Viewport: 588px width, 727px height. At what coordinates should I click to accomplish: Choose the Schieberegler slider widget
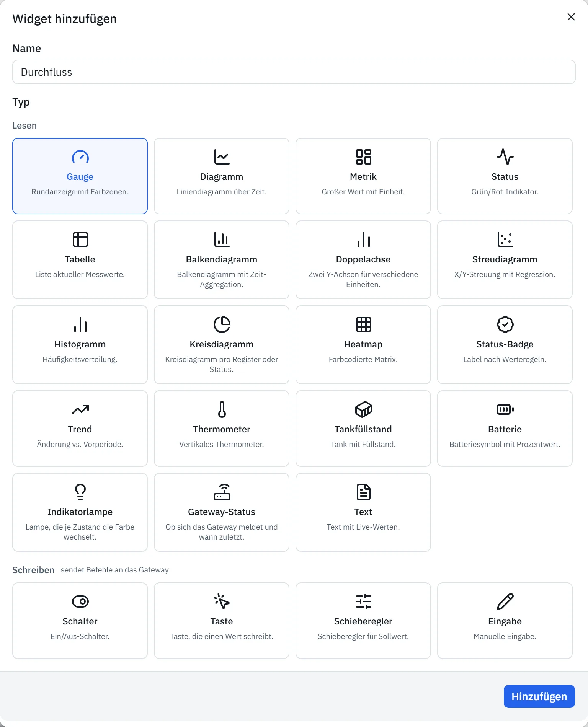coord(363,621)
